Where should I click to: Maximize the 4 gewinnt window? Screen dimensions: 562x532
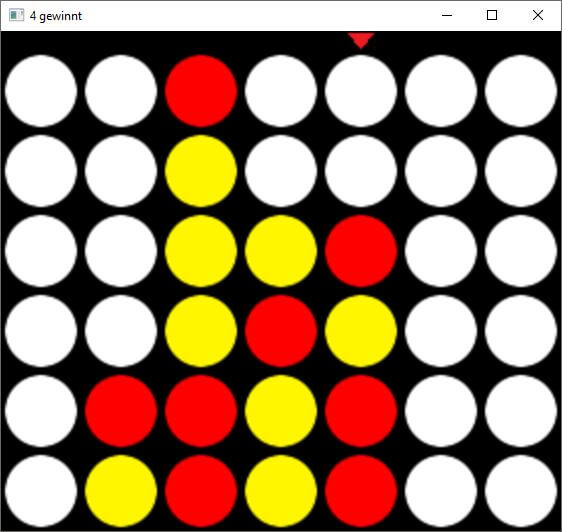pos(492,15)
